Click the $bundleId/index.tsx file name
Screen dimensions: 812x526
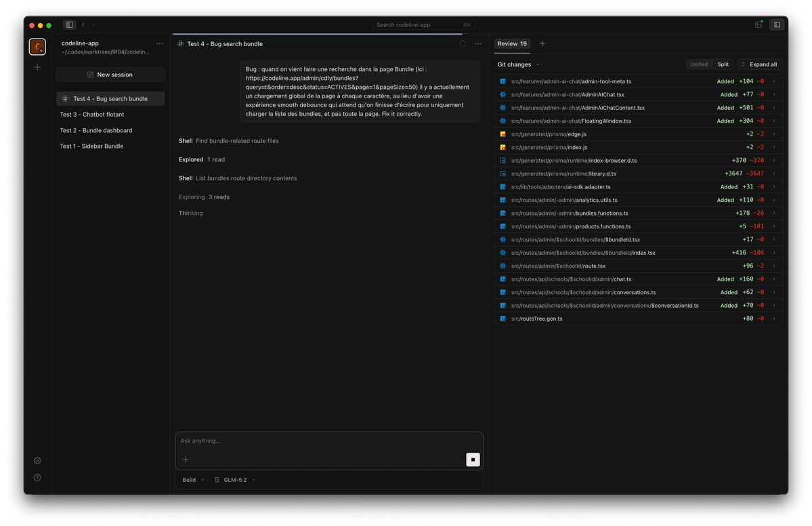(583, 253)
